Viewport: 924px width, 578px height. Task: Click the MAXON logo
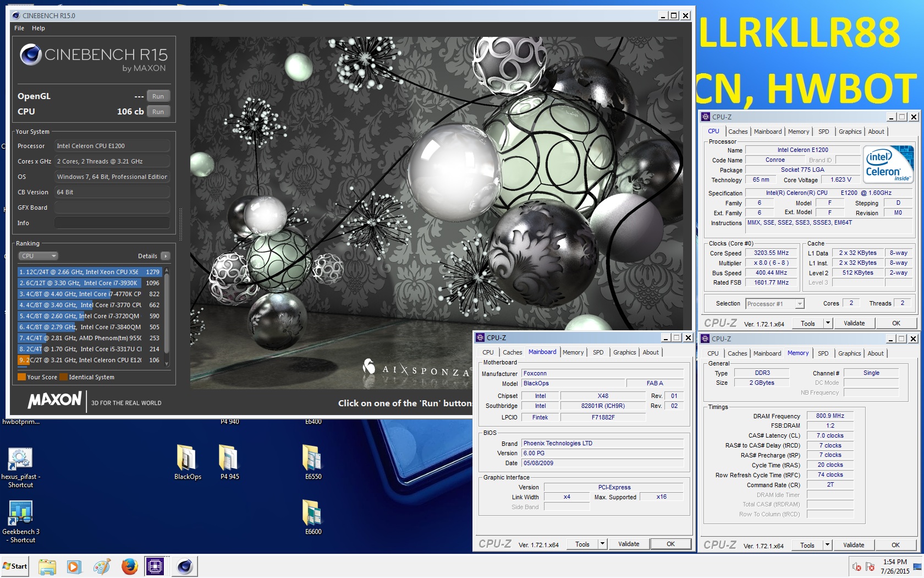tap(54, 400)
